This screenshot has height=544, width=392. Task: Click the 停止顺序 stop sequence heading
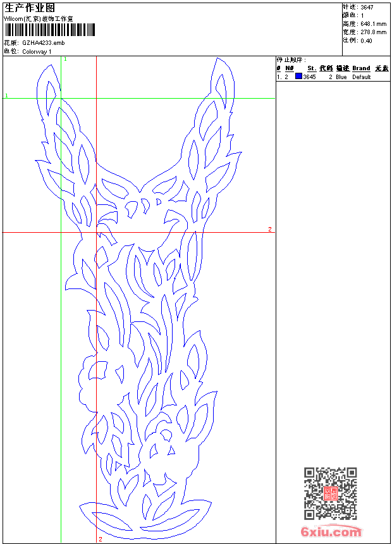[x=291, y=60]
